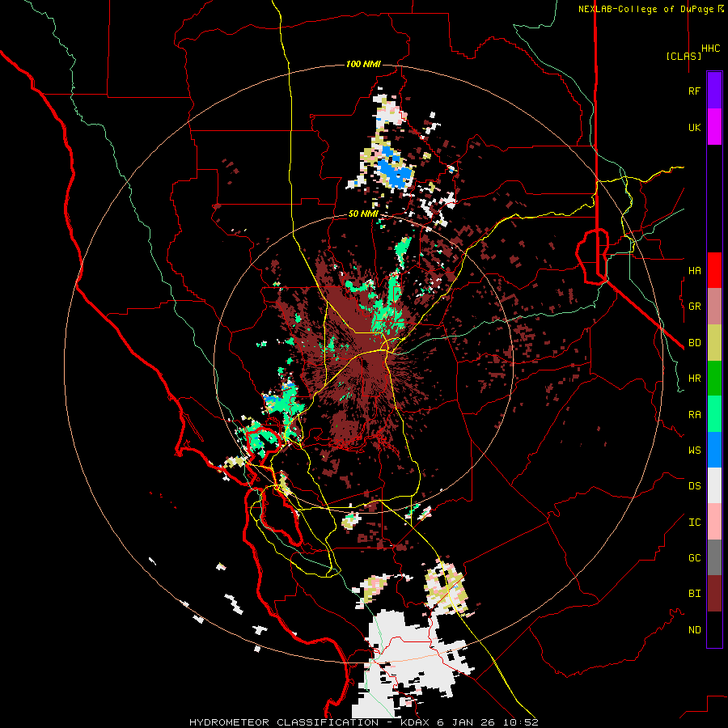Click the IC legend label

pos(694,523)
